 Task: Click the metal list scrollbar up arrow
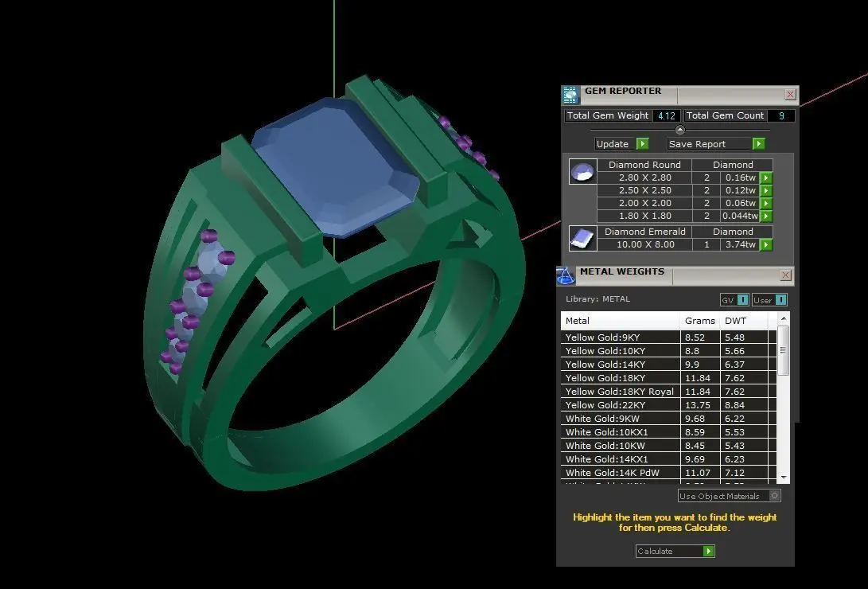[x=784, y=318]
